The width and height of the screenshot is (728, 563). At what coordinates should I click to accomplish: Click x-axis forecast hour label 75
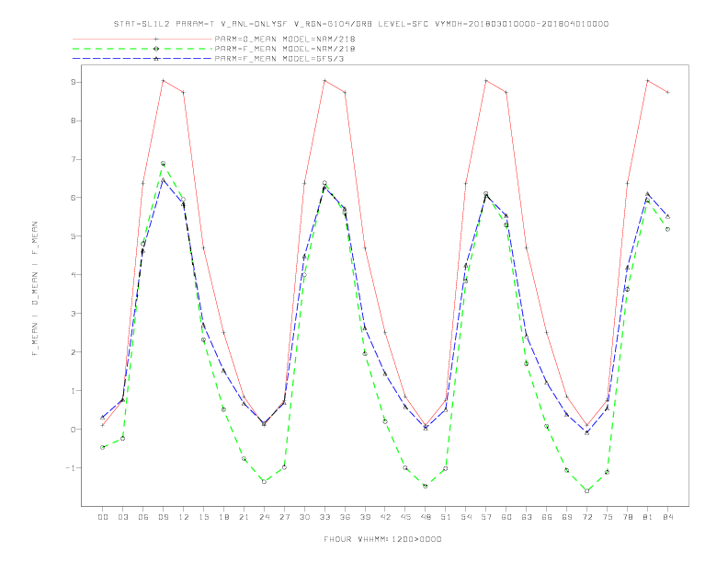point(608,517)
